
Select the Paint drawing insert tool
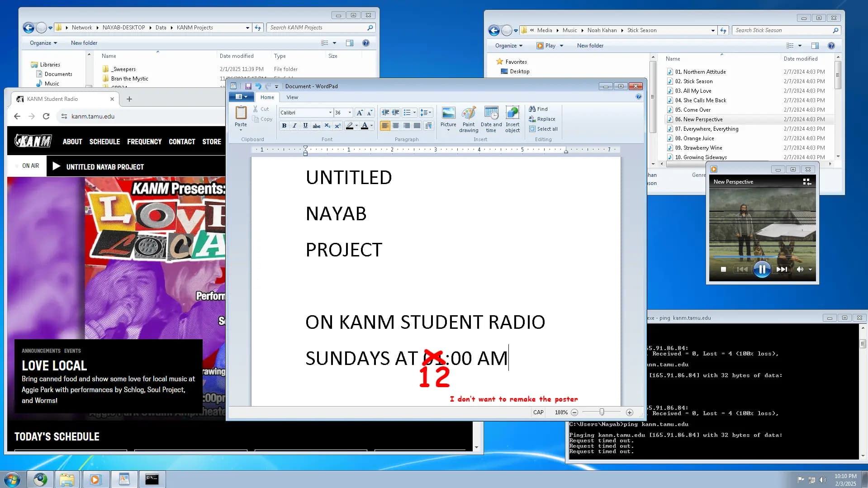pyautogui.click(x=469, y=119)
